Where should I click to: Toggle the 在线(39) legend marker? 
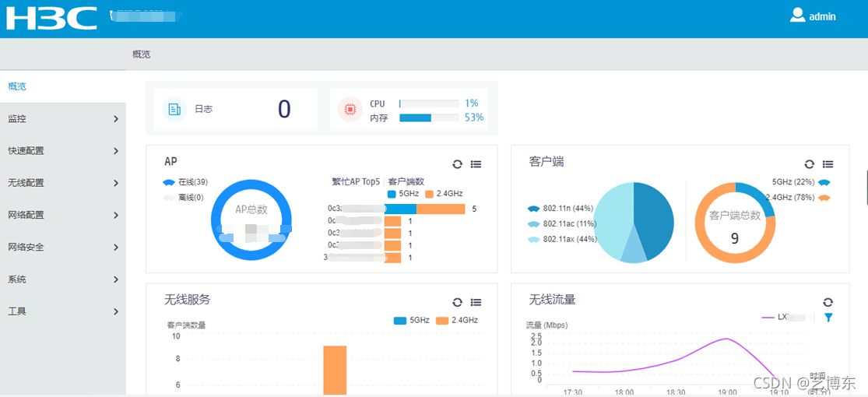169,183
